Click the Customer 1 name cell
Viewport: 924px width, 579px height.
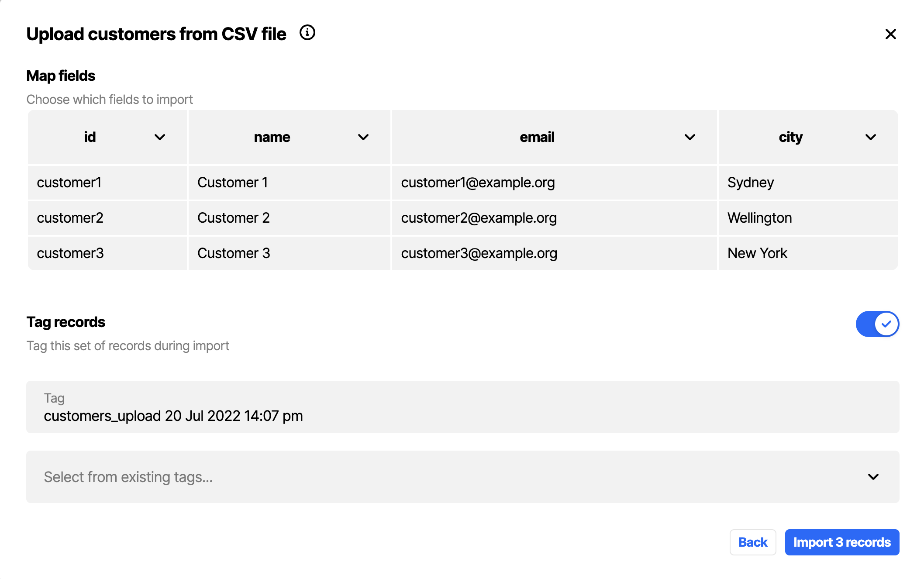[289, 183]
